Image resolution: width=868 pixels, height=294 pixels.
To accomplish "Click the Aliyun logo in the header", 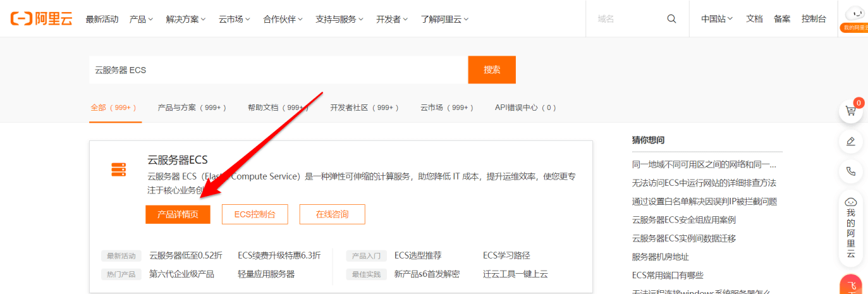I will 42,19.
